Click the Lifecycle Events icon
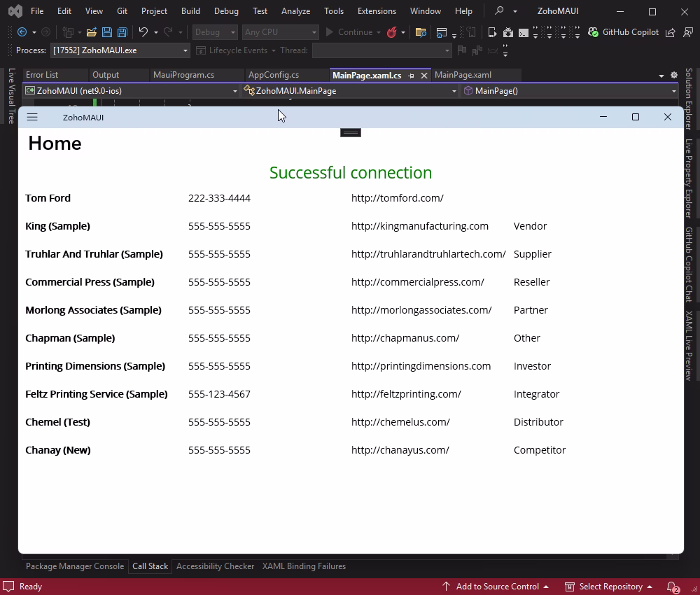This screenshot has width=700, height=595. [x=201, y=50]
